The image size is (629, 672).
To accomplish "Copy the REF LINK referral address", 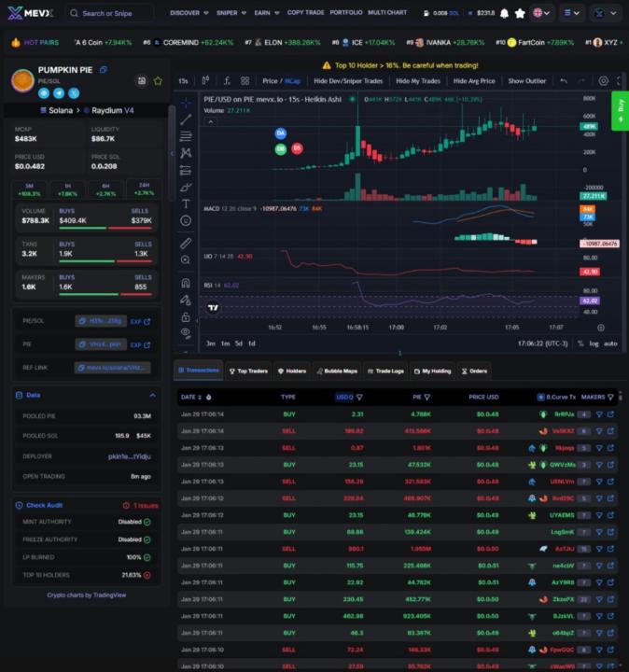I will pos(113,368).
